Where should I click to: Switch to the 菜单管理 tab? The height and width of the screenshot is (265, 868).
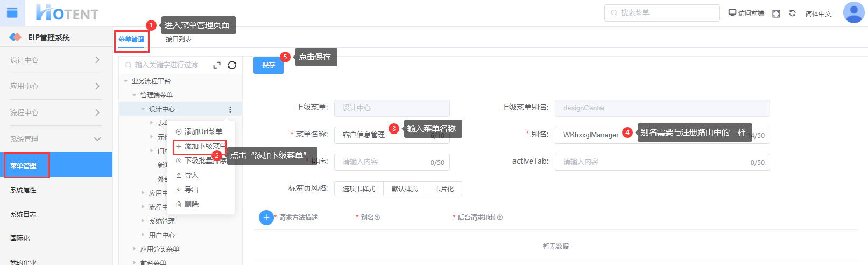131,39
